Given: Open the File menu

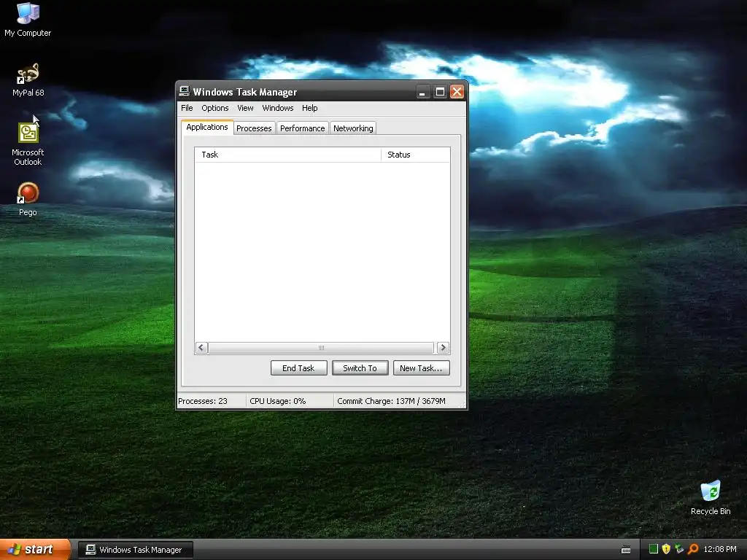Looking at the screenshot, I should pos(187,108).
